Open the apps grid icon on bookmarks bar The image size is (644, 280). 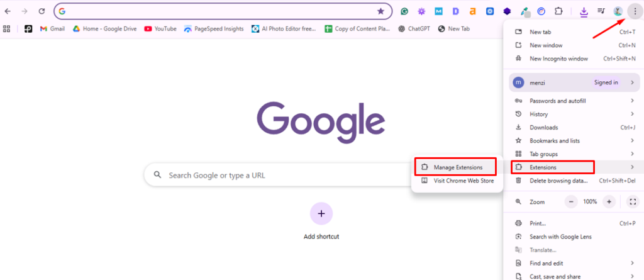(8, 28)
